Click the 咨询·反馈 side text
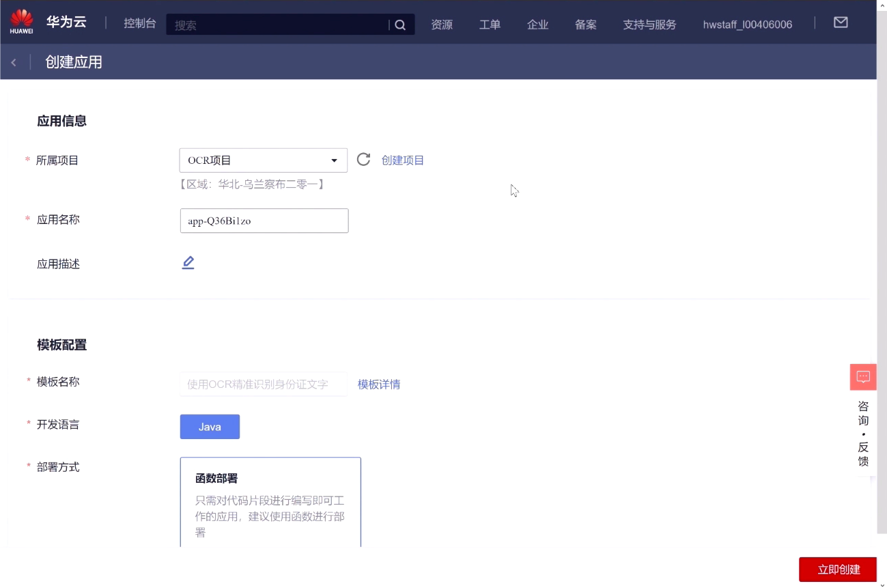 [x=863, y=434]
